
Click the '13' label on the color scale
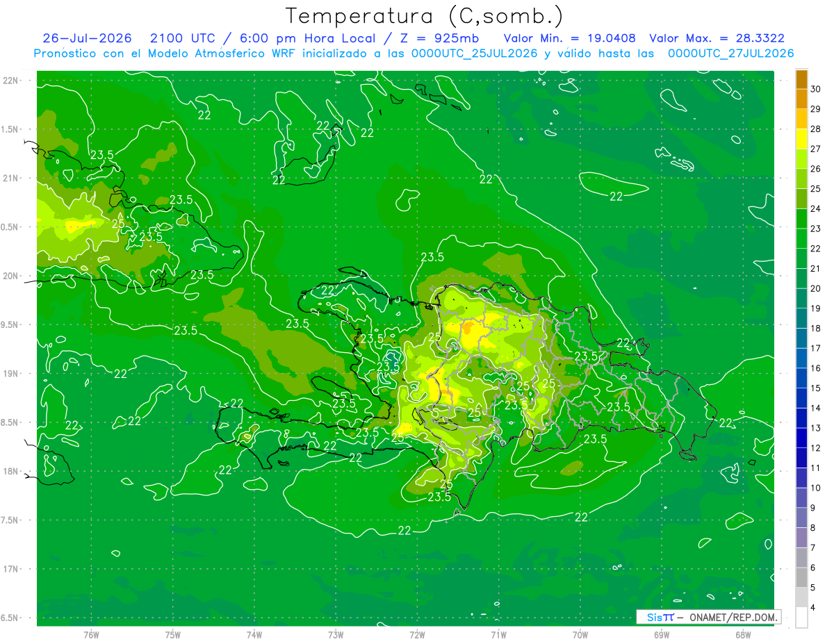point(815,427)
